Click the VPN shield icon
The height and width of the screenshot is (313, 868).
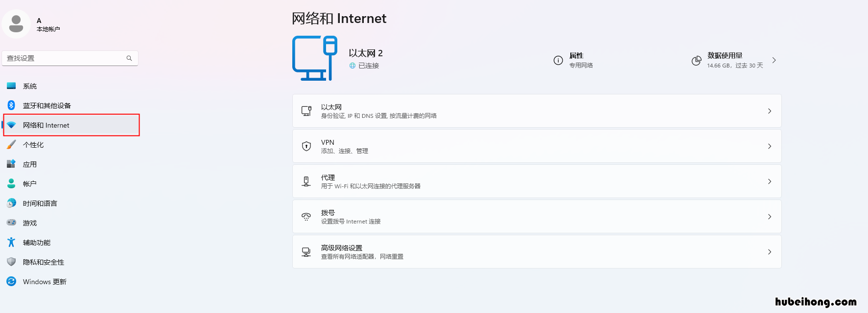[306, 146]
